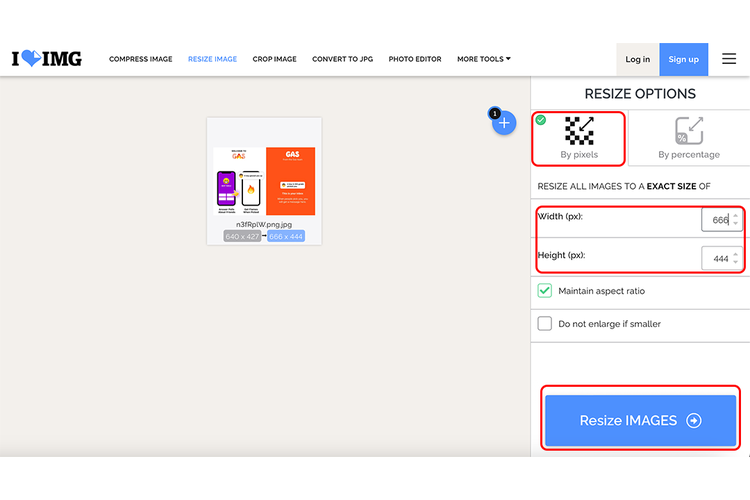Open the hamburger menu icon
The image size is (750, 500).
729,59
